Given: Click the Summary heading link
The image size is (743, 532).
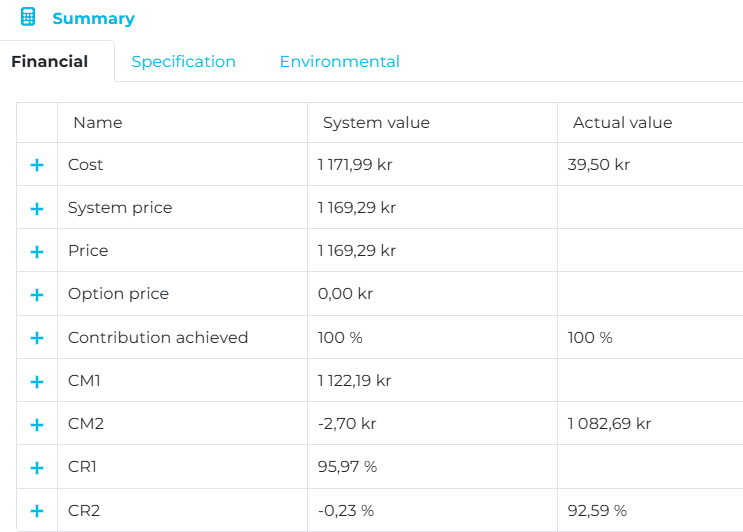Looking at the screenshot, I should point(93,19).
